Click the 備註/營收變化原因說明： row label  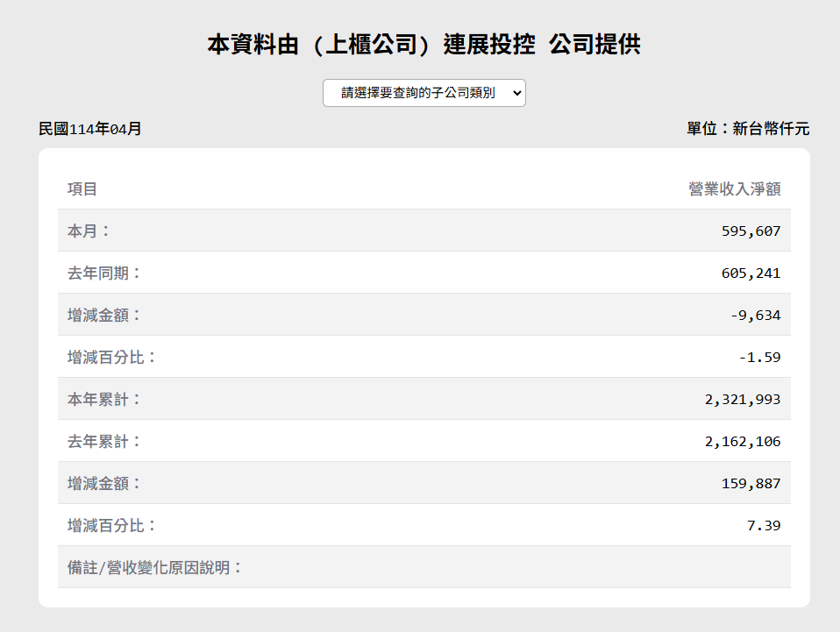click(155, 568)
